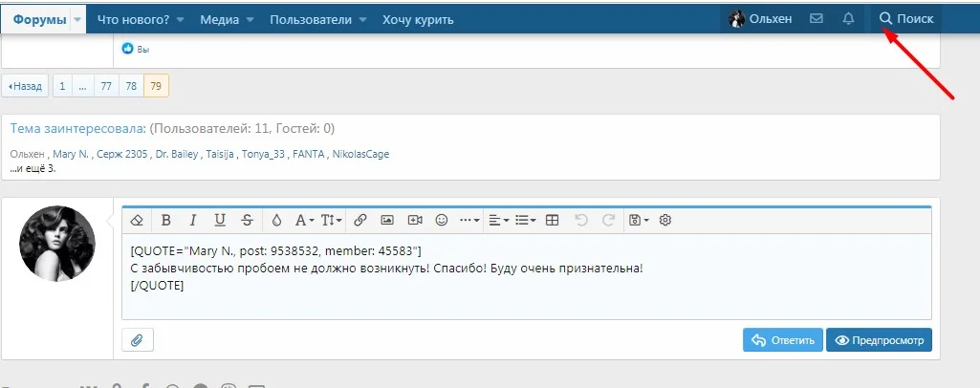Open Tonya_33 user profile
The width and height of the screenshot is (980, 388).
(x=263, y=154)
